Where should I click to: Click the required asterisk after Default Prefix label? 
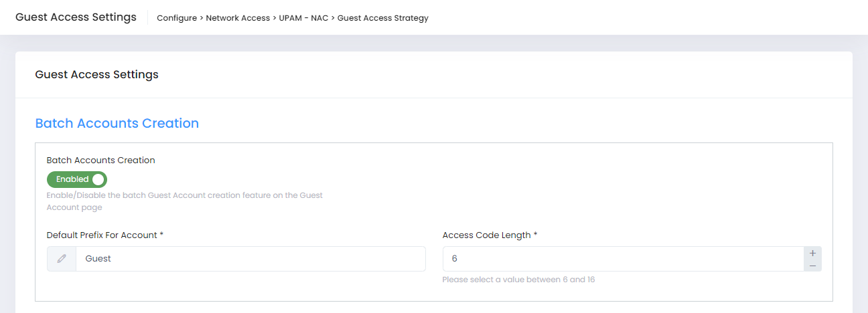coord(161,235)
